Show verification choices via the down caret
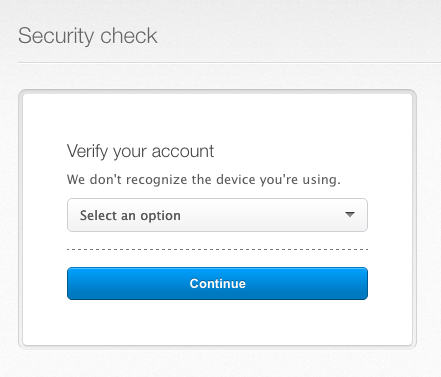This screenshot has width=441, height=377. pos(350,214)
